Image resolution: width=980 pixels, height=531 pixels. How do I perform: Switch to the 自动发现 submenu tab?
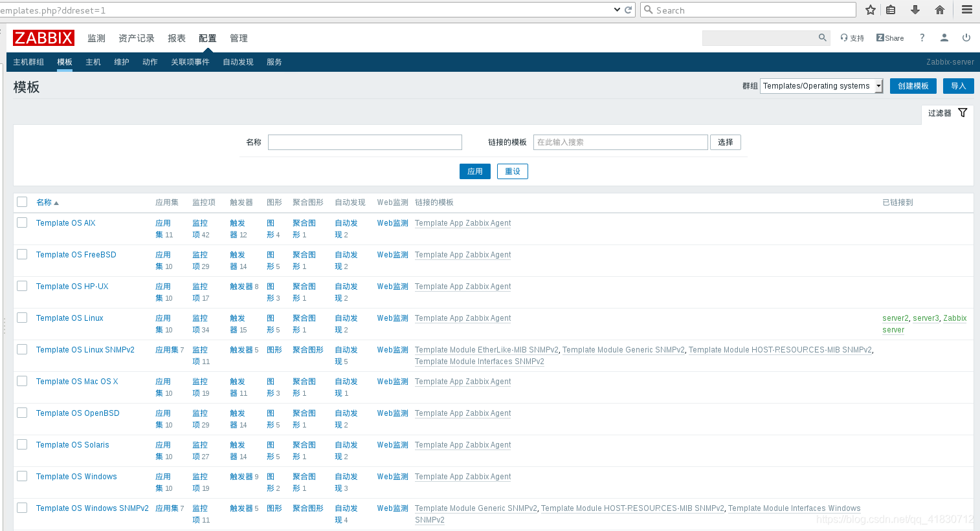tap(238, 62)
